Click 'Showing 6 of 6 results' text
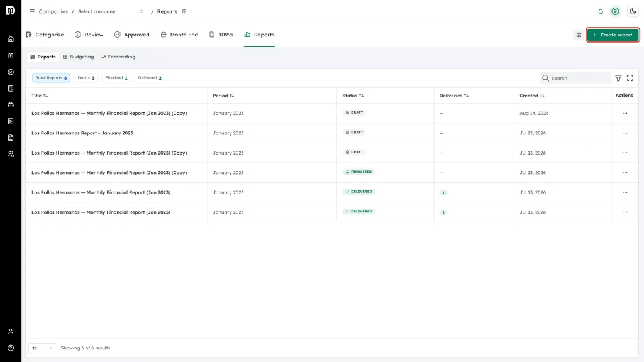This screenshot has width=644, height=362. [86, 348]
